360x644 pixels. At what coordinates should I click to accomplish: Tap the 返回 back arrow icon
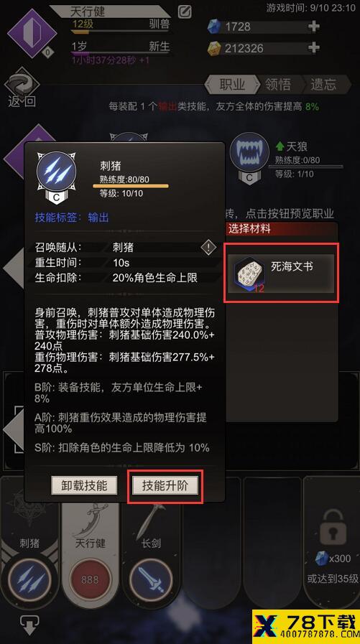[22, 88]
